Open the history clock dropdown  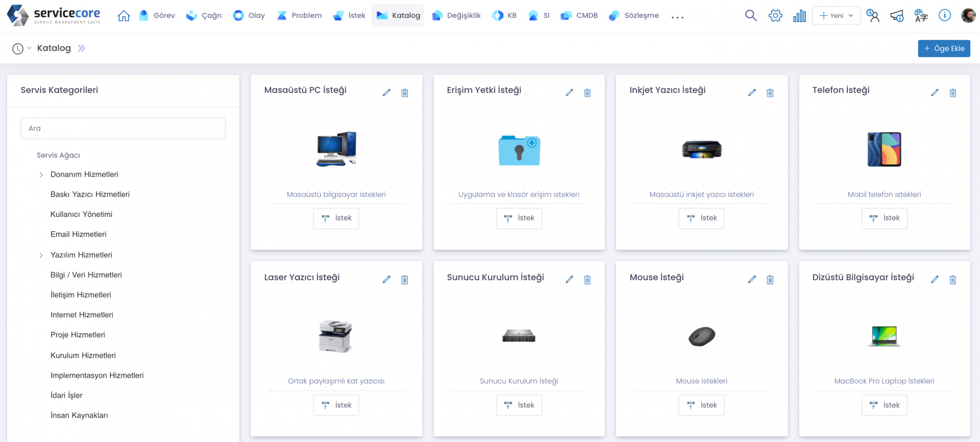point(21,48)
